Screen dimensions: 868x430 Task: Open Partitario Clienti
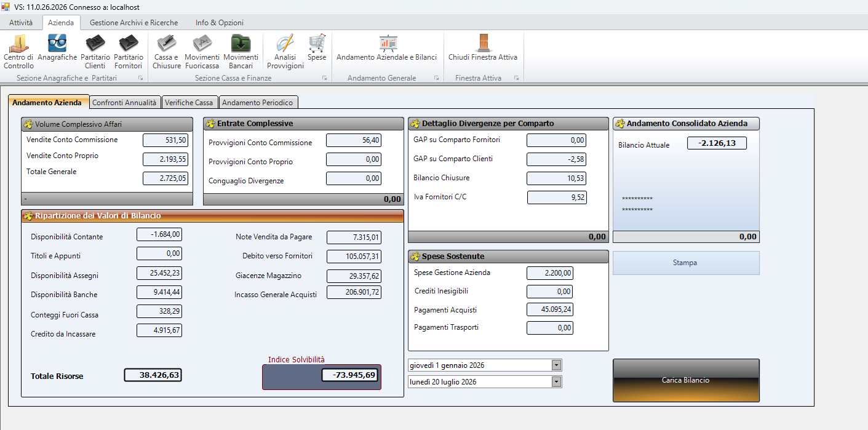(x=95, y=52)
